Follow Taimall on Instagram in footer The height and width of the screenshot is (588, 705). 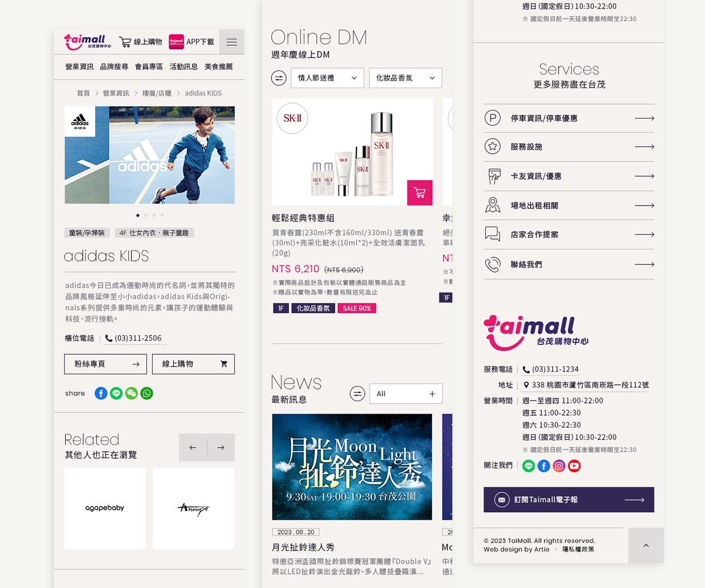click(559, 466)
